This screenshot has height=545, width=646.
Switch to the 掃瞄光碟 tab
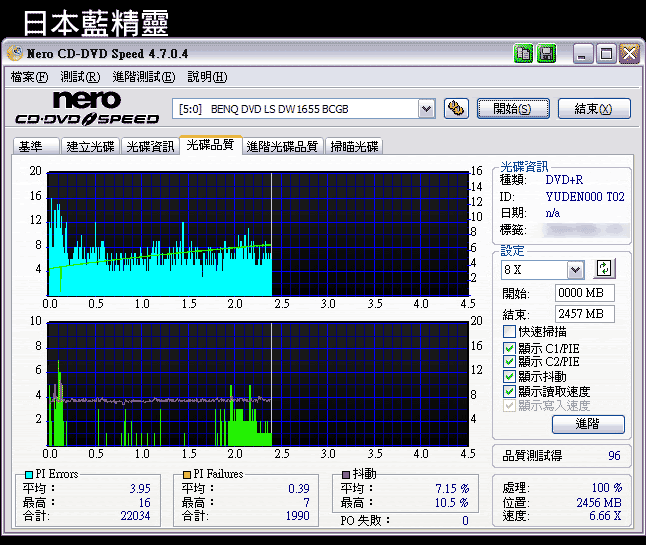point(354,146)
